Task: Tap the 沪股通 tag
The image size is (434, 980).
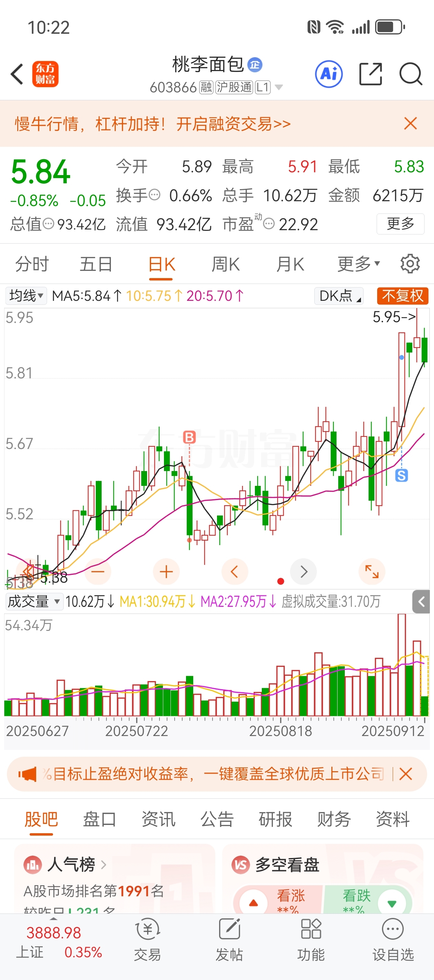Action: coord(234,88)
